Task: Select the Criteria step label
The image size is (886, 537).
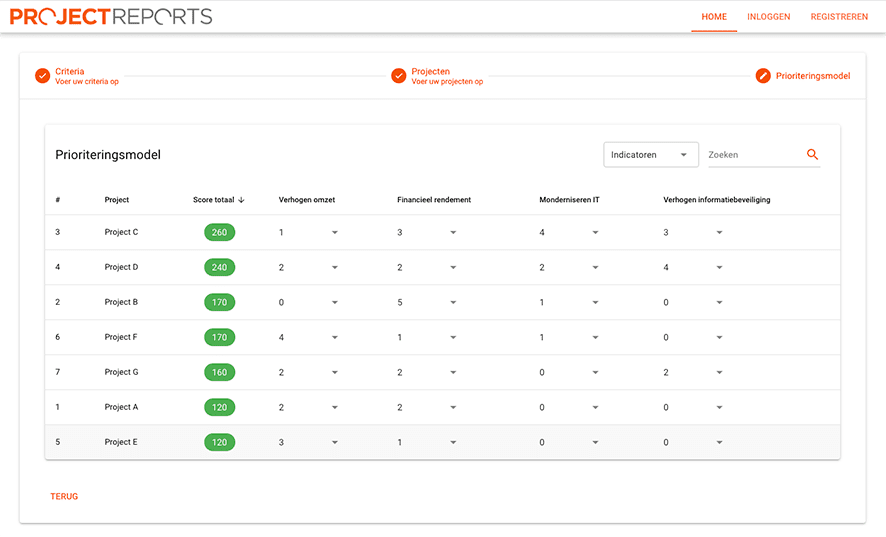Action: point(70,71)
